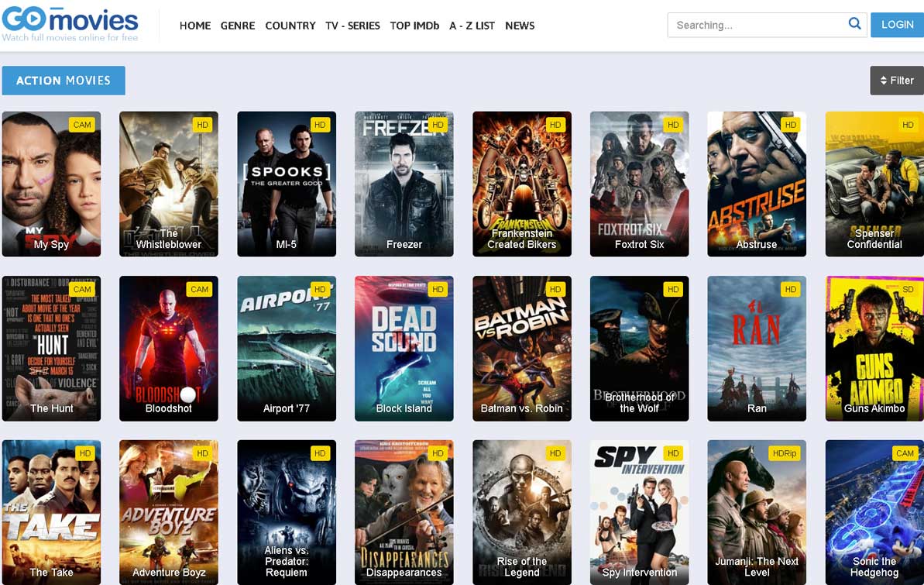Click the HDRip badge on Jumanji

pyautogui.click(x=785, y=453)
